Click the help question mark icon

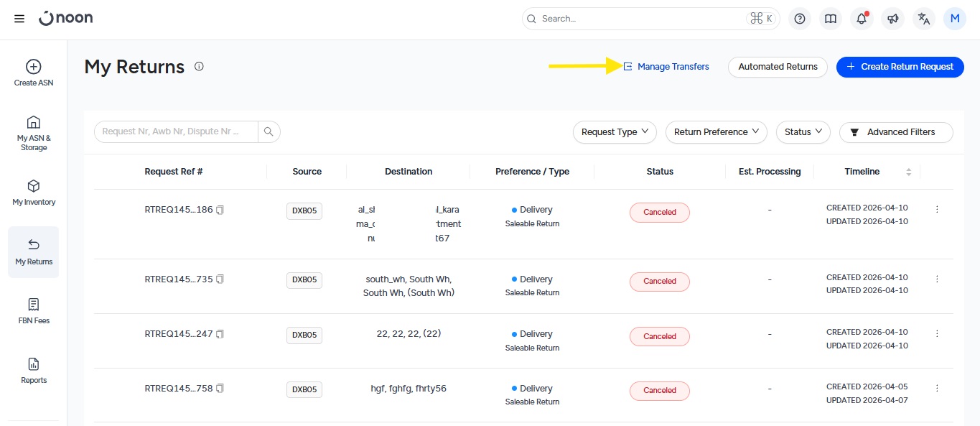click(800, 19)
